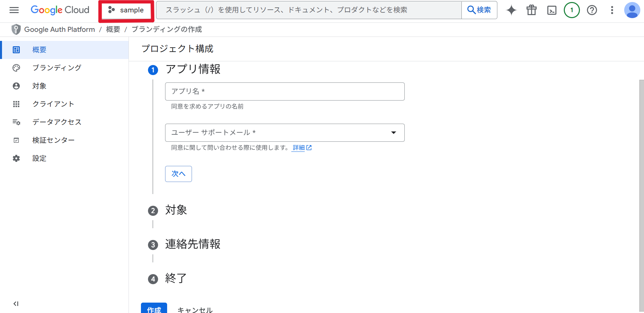Image resolution: width=644 pixels, height=313 pixels.
Task: Click the free trial gift icon
Action: [x=531, y=10]
